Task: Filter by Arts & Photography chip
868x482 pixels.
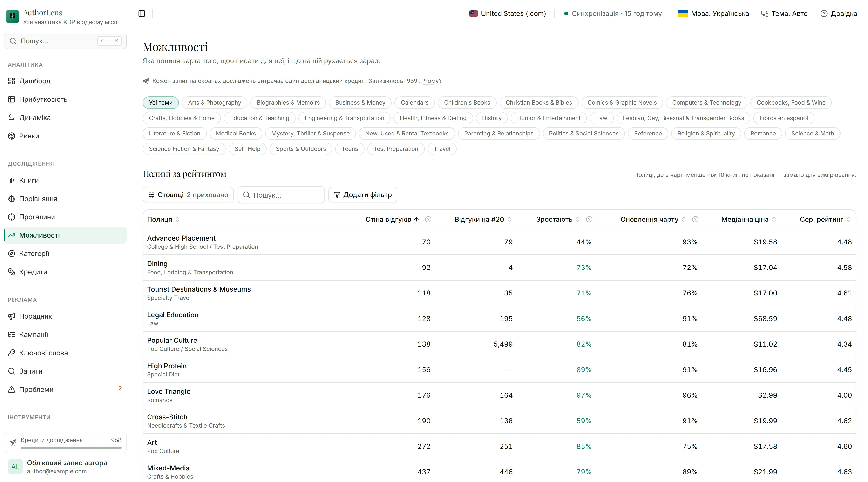Action: coord(215,102)
